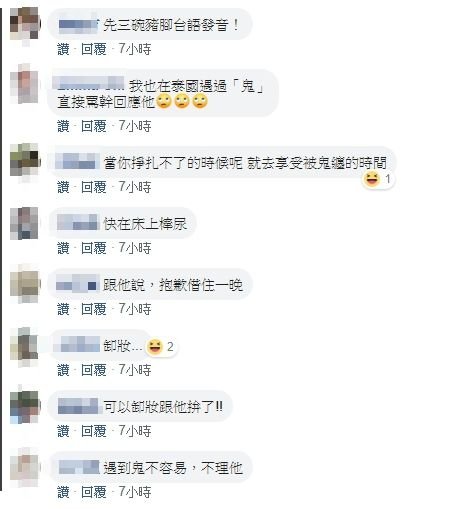Like the 卸妝... comment
This screenshot has height=509, width=473.
[x=63, y=370]
